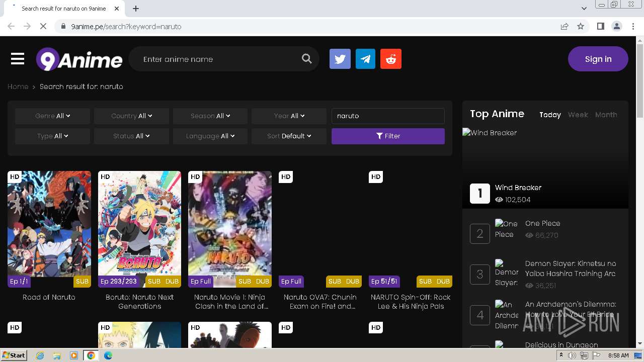Open Wind Breaker in Top Anime
The height and width of the screenshot is (362, 644).
[x=518, y=188]
